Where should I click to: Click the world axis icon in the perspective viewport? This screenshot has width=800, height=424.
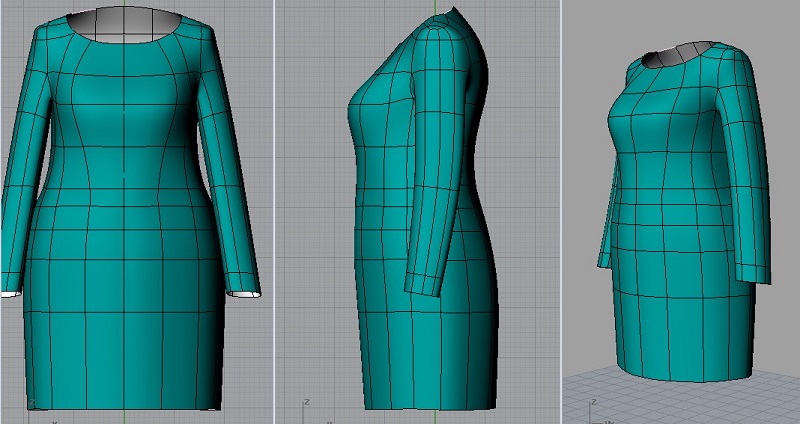click(x=601, y=411)
